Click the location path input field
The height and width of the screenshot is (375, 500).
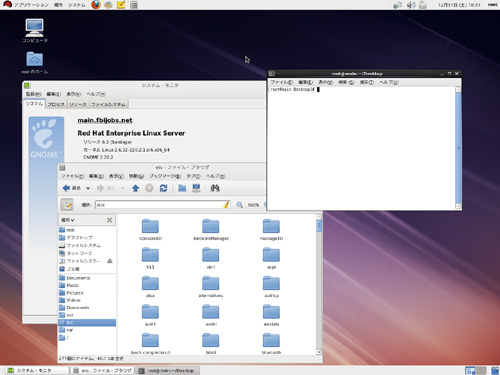163,205
